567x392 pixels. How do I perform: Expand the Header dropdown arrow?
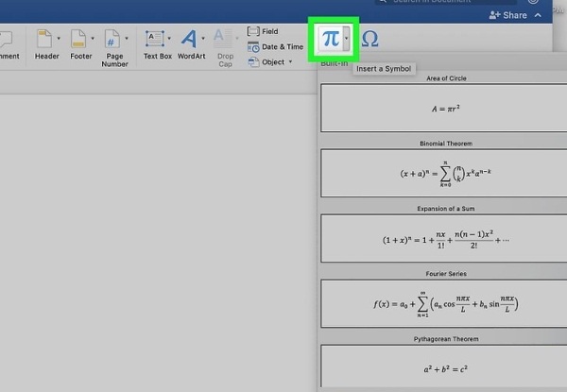[x=60, y=40]
